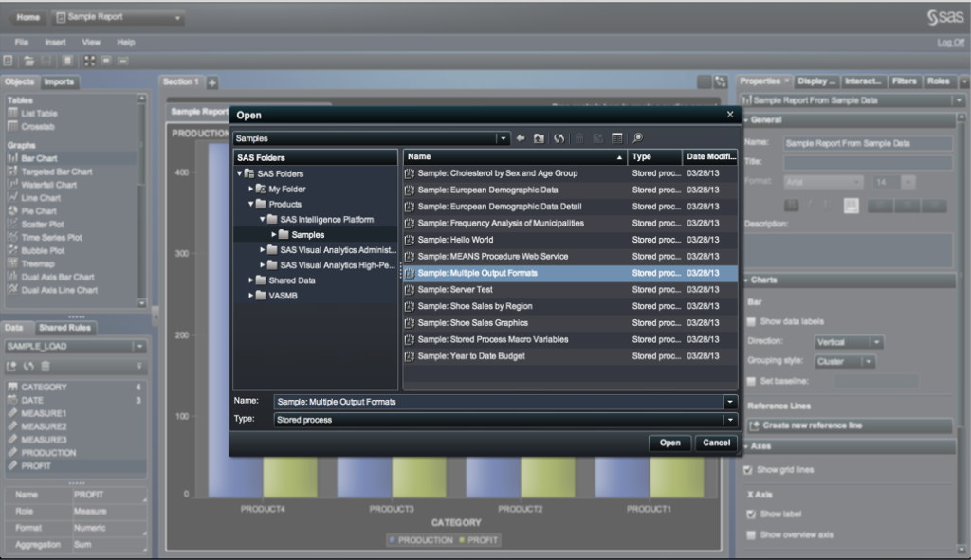Click the report Name input field in Properties
The image size is (971, 560).
(868, 144)
